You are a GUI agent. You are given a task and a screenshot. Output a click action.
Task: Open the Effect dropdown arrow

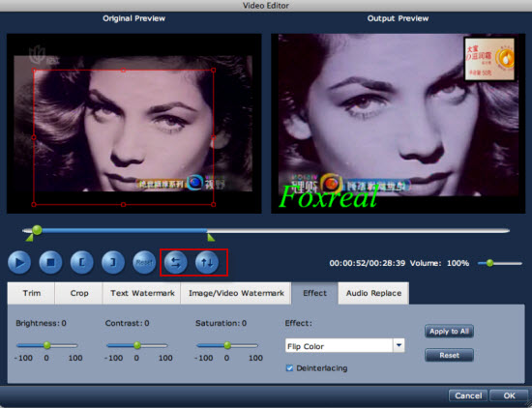(399, 345)
